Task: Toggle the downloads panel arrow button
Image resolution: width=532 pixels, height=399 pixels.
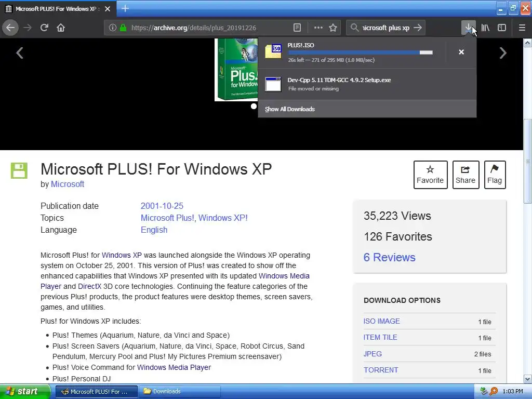Action: [x=468, y=28]
